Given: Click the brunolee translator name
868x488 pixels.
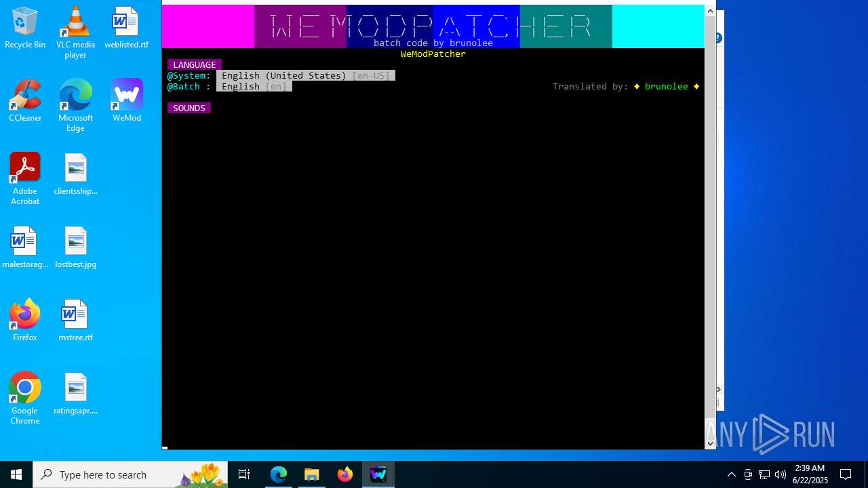Looking at the screenshot, I should [x=667, y=87].
